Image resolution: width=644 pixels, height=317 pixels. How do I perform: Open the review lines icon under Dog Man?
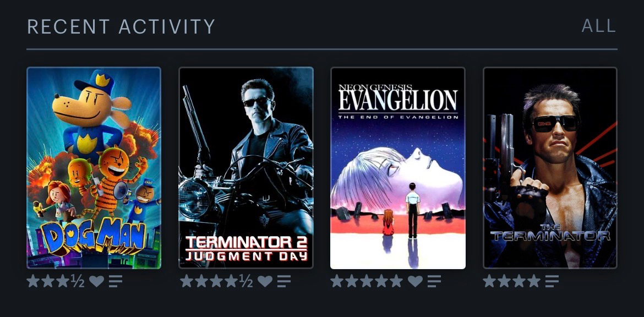point(116,281)
